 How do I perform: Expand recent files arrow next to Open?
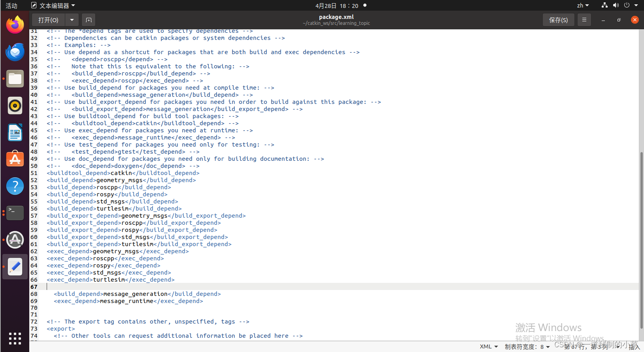click(x=72, y=20)
